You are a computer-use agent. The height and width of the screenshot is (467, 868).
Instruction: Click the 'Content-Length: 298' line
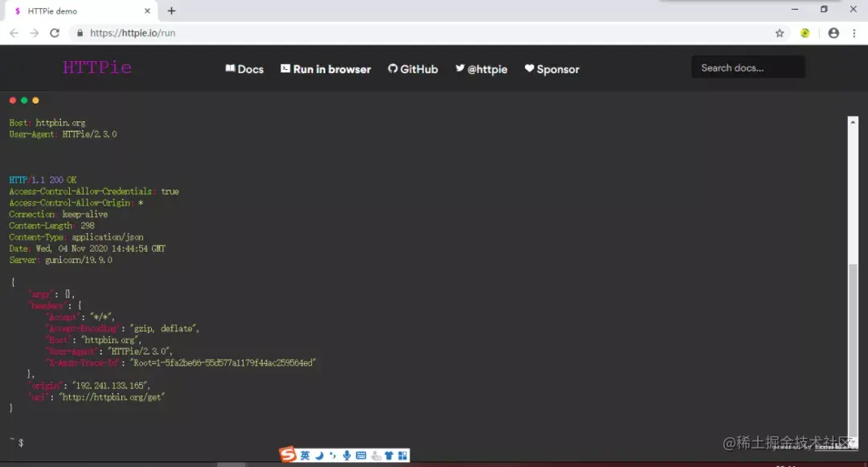coord(51,226)
